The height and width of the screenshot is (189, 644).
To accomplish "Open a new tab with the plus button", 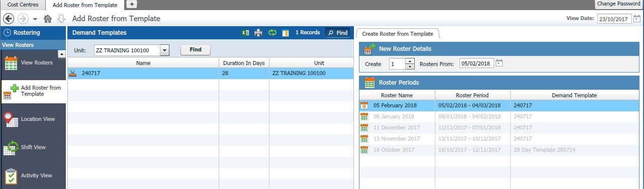I will [x=131, y=4].
